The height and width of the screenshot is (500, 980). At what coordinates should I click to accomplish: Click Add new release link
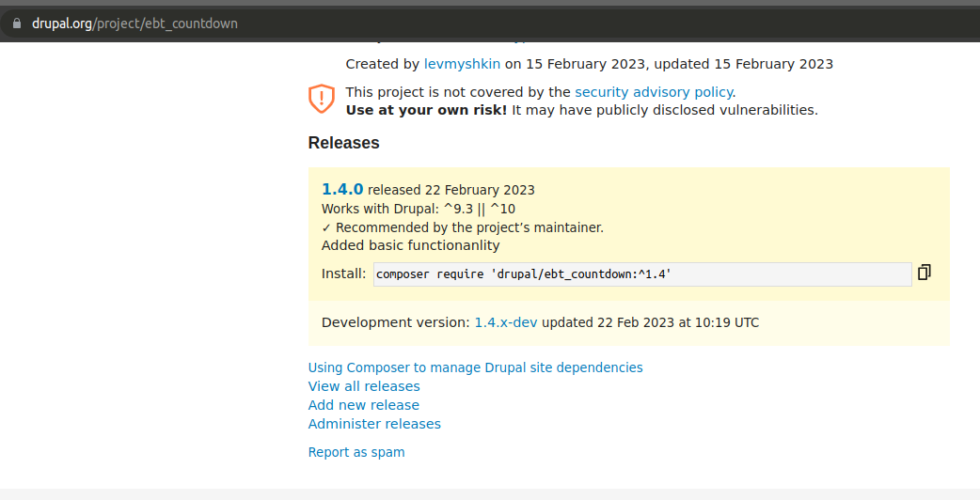click(x=364, y=404)
